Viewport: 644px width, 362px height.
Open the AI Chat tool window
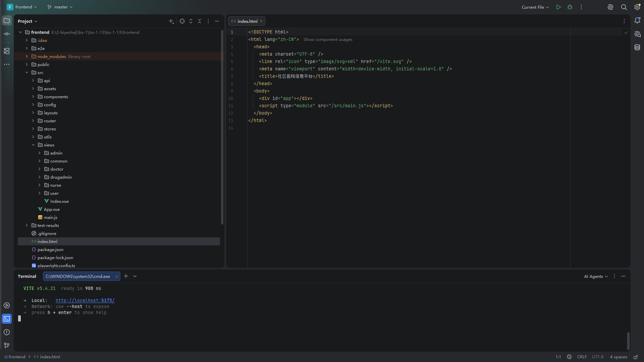click(637, 34)
